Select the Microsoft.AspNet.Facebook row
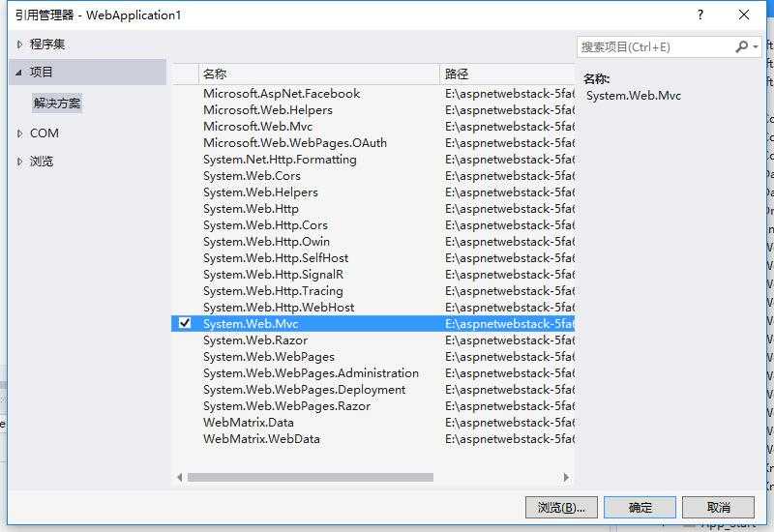The width and height of the screenshot is (774, 532). click(x=372, y=94)
